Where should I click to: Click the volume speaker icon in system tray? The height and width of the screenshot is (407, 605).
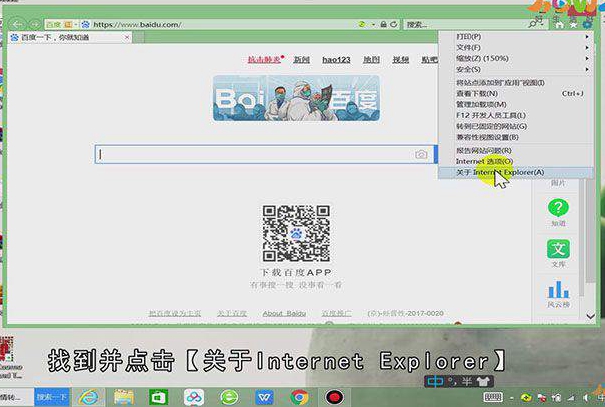pyautogui.click(x=586, y=397)
